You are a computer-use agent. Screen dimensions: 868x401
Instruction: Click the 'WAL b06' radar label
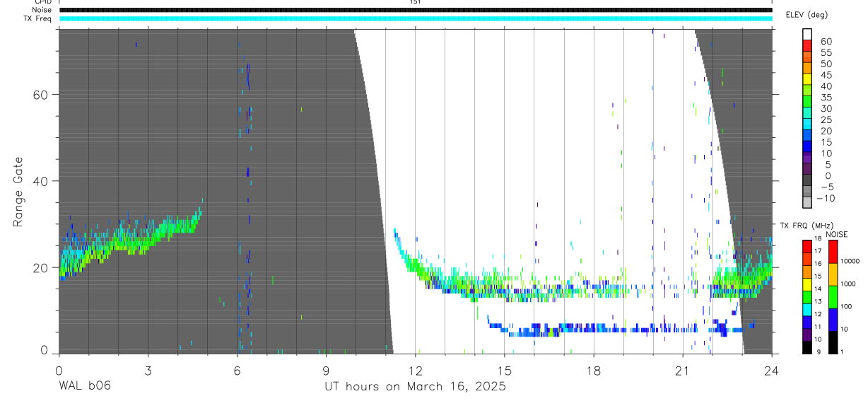click(85, 386)
